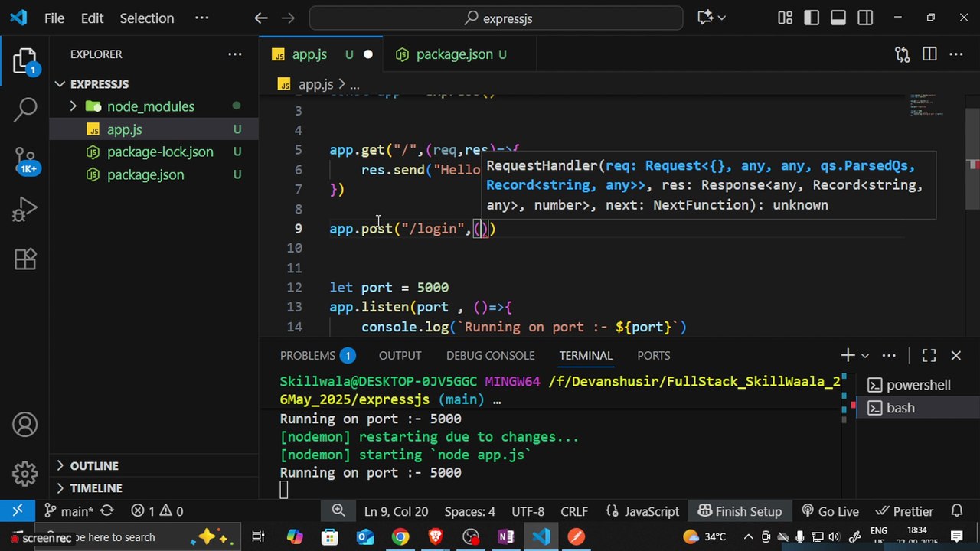
Task: Open the Search view in activity bar
Action: 25,109
